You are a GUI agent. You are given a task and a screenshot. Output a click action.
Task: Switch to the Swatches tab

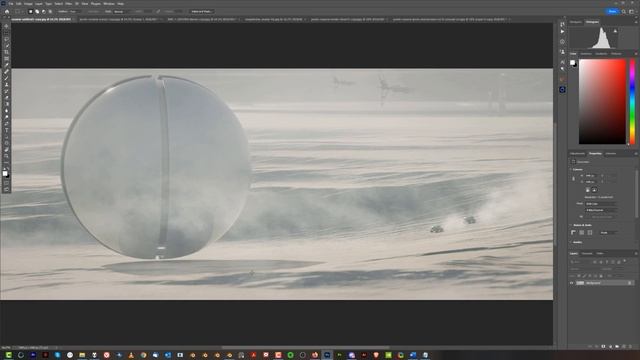click(586, 53)
